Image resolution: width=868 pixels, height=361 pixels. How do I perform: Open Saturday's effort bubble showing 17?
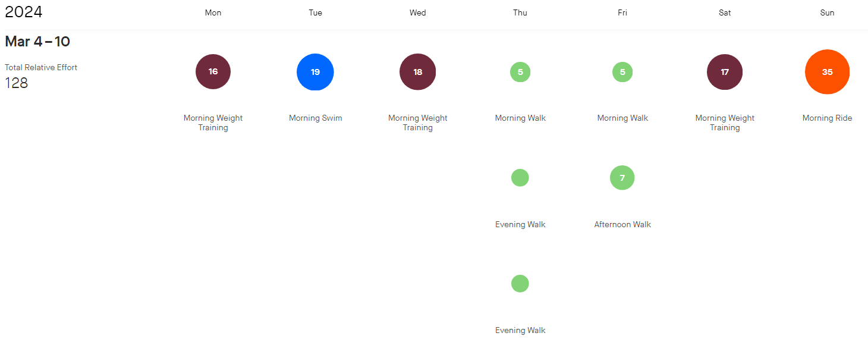point(725,72)
